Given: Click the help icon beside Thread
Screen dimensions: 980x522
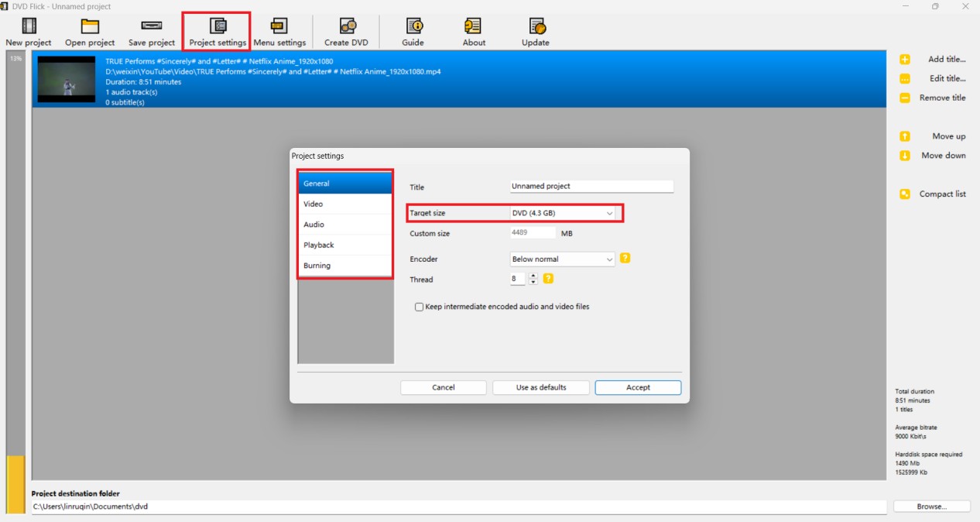Looking at the screenshot, I should point(548,279).
